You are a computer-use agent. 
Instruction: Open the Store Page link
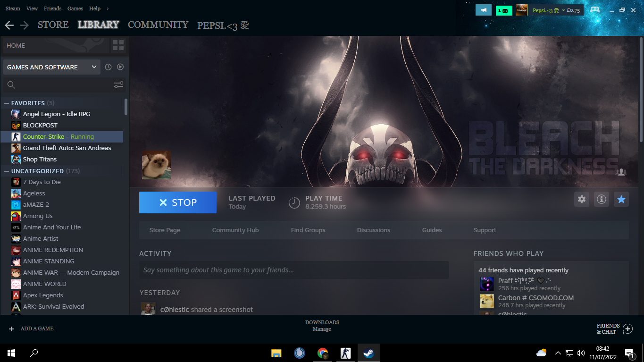pyautogui.click(x=165, y=230)
